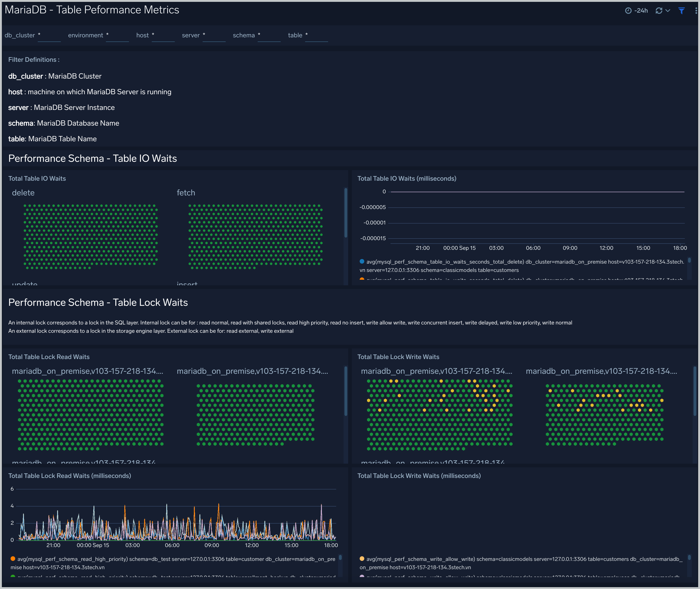Click the 'db_cluster : MariaDB Cluster' definition line
The width and height of the screenshot is (700, 589).
click(55, 76)
